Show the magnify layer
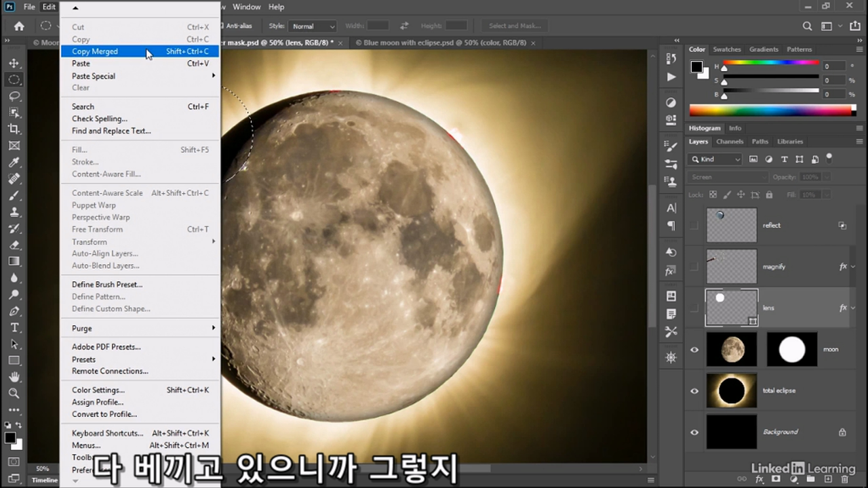This screenshot has width=868, height=488. [694, 267]
